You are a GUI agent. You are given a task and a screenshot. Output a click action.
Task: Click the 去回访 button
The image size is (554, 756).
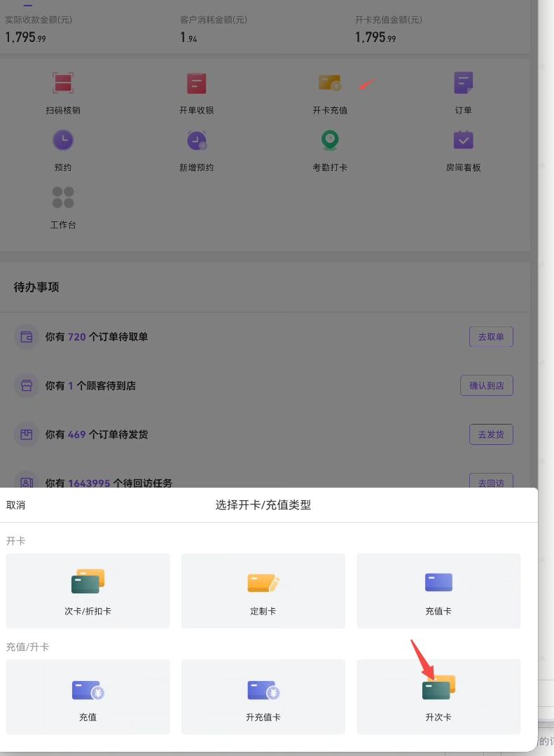pyautogui.click(x=491, y=481)
